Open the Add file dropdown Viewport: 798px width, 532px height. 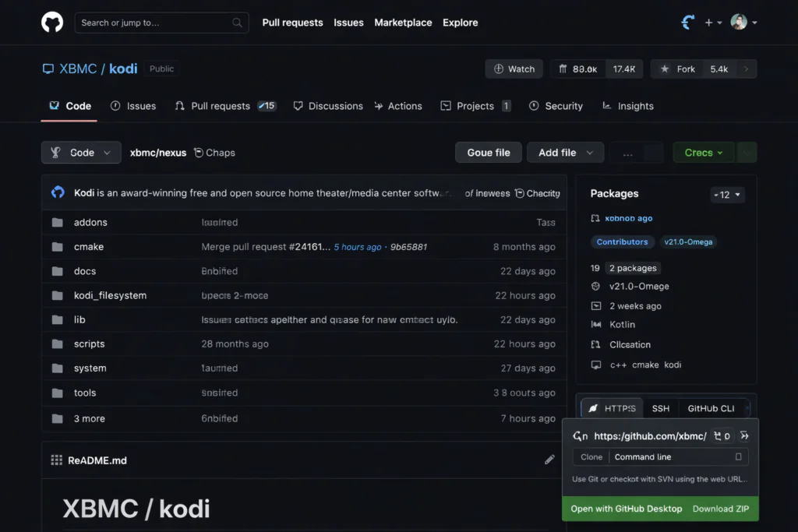[565, 153]
